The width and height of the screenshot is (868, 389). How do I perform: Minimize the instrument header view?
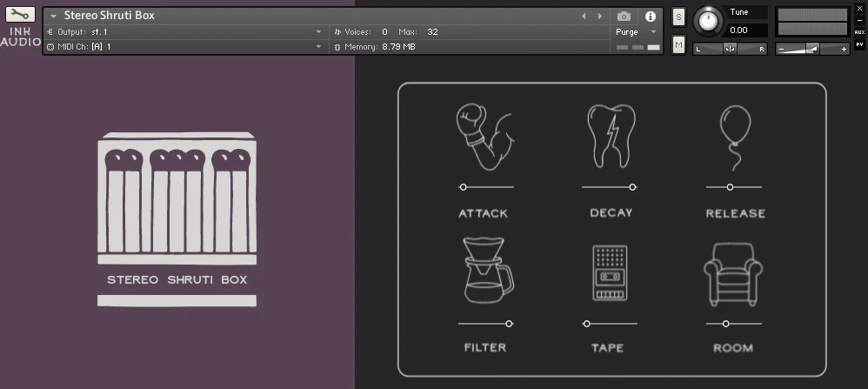coord(859,21)
